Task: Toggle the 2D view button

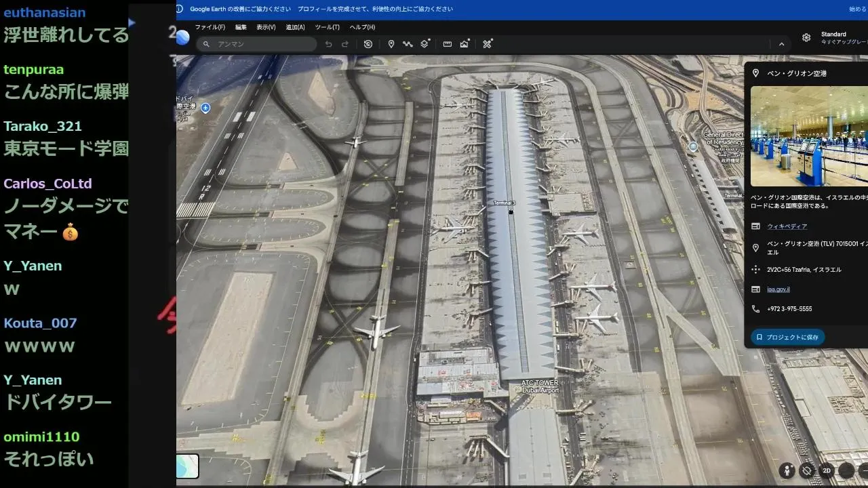Action: pyautogui.click(x=826, y=470)
